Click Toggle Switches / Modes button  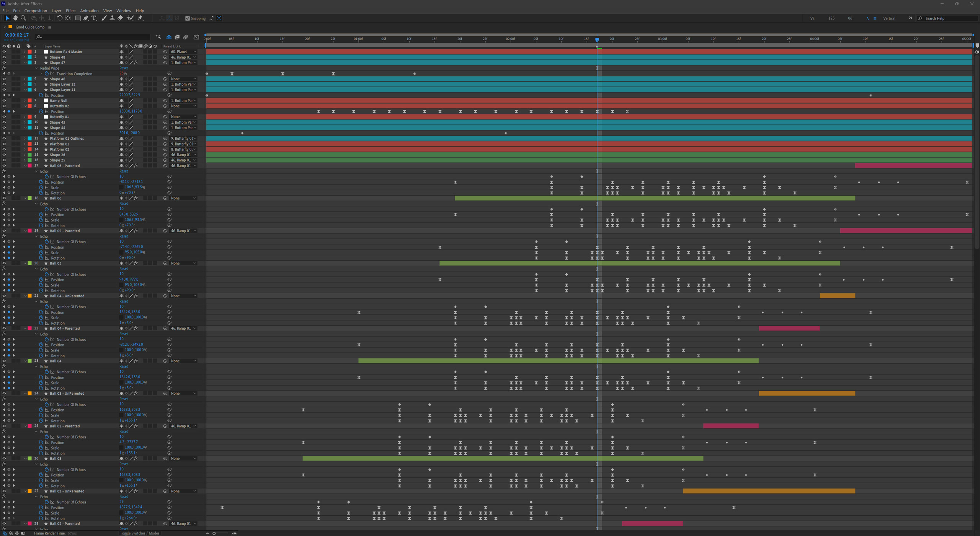pyautogui.click(x=139, y=533)
